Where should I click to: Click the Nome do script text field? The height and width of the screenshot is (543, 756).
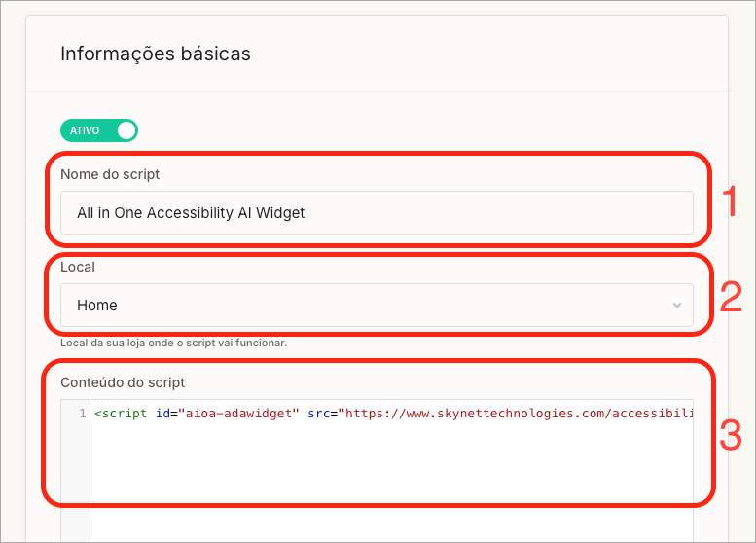377,212
